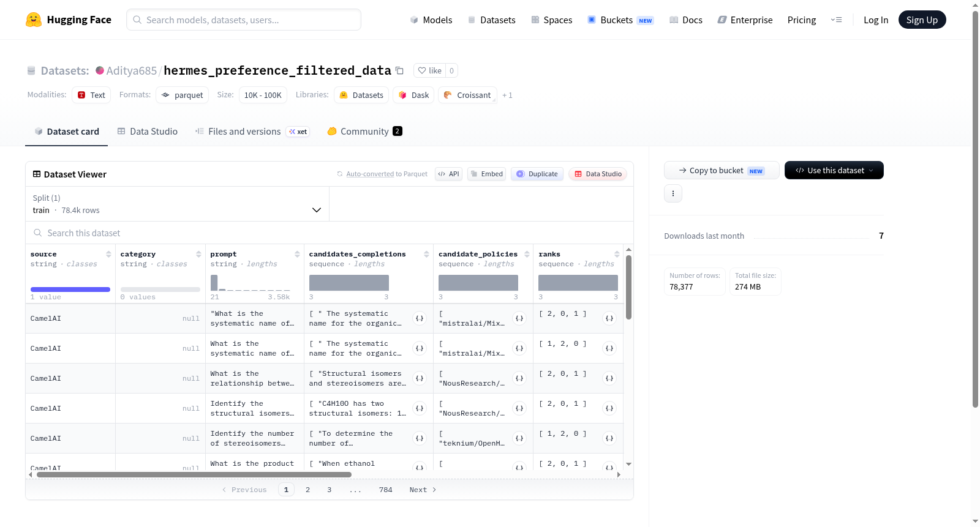Open Data Studio from viewer header
The image size is (980, 527).
597,174
